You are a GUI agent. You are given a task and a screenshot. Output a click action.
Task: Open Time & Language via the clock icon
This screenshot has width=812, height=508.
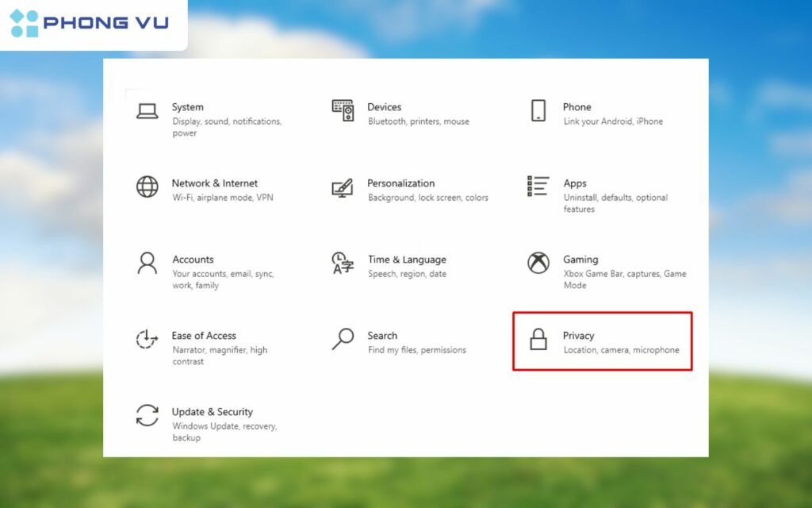tap(343, 262)
